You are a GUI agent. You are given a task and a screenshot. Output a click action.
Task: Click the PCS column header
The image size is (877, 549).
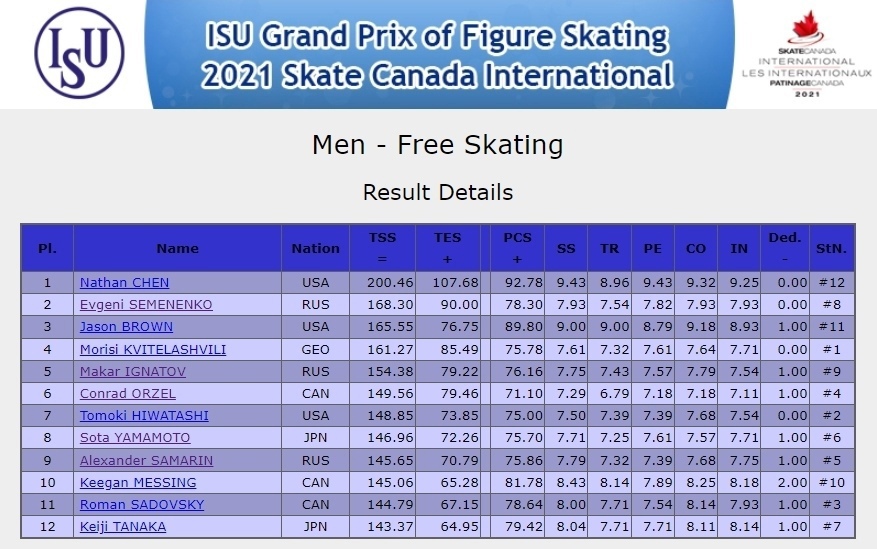pyautogui.click(x=517, y=248)
